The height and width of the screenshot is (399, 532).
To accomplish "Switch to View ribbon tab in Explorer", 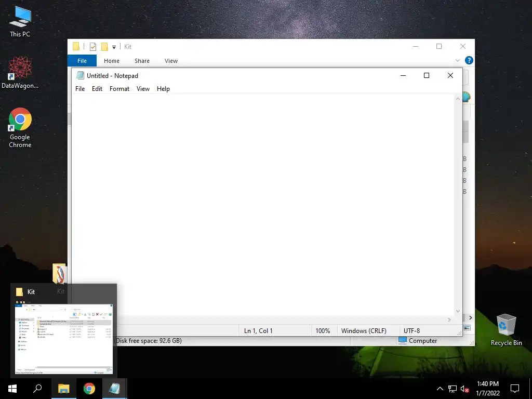I will [171, 61].
